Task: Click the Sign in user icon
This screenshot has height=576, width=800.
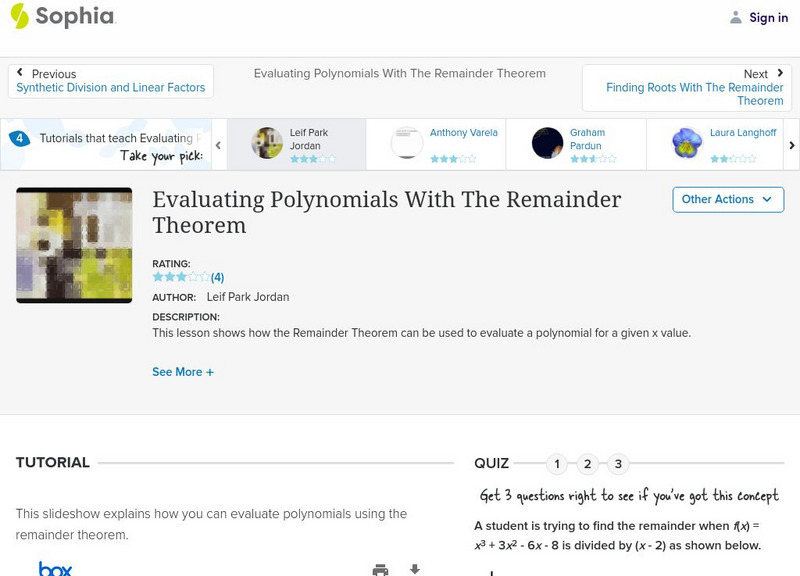Action: 736,17
